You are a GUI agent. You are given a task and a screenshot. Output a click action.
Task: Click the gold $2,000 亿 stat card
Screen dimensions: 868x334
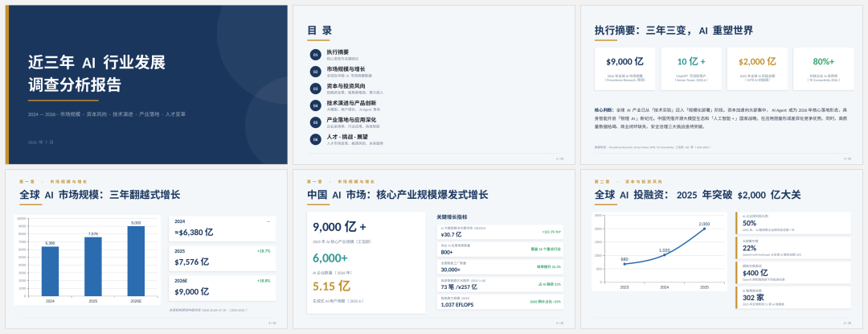coord(757,68)
